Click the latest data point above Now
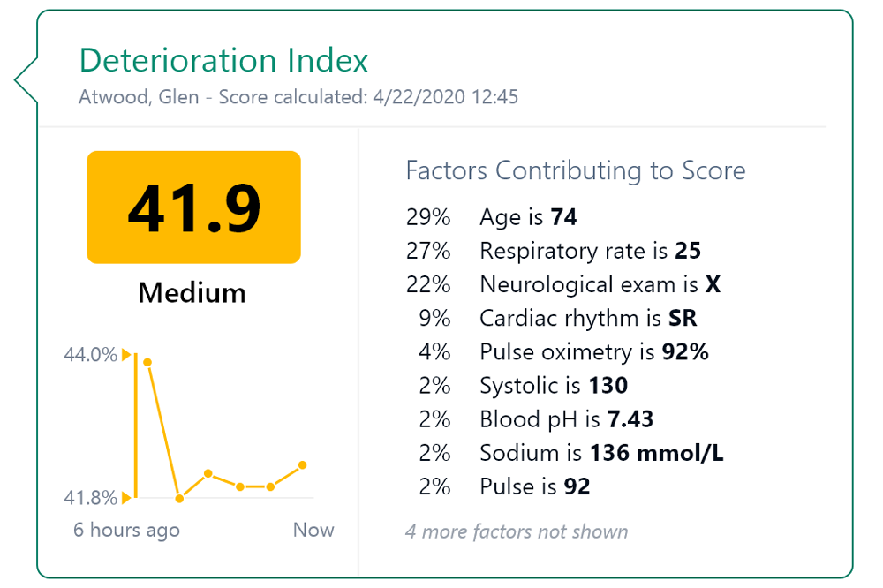 [303, 464]
